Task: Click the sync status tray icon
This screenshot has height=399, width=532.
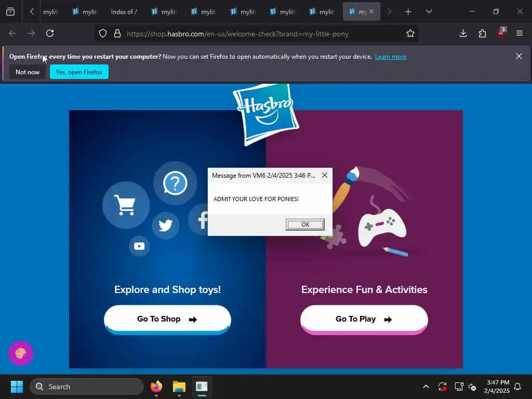Action: 443,387
